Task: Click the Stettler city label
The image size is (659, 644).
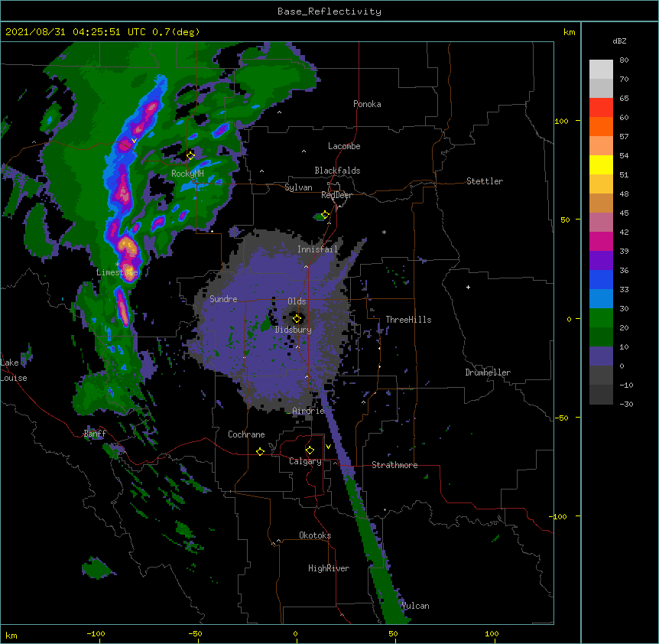Action: pos(485,181)
